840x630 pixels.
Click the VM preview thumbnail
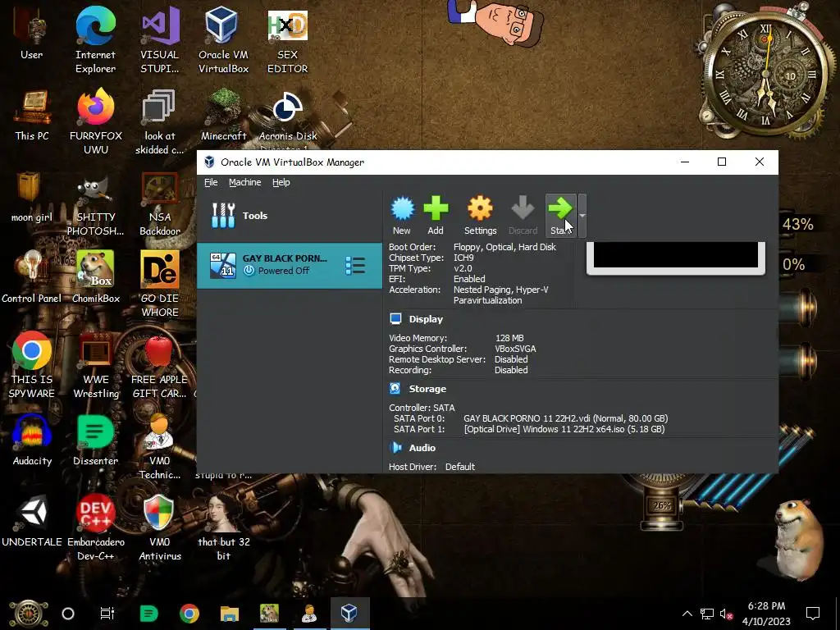tap(676, 257)
